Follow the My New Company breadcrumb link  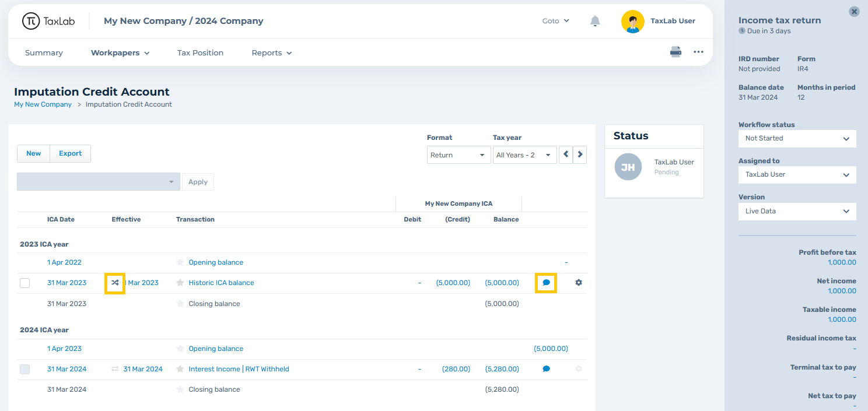[43, 104]
